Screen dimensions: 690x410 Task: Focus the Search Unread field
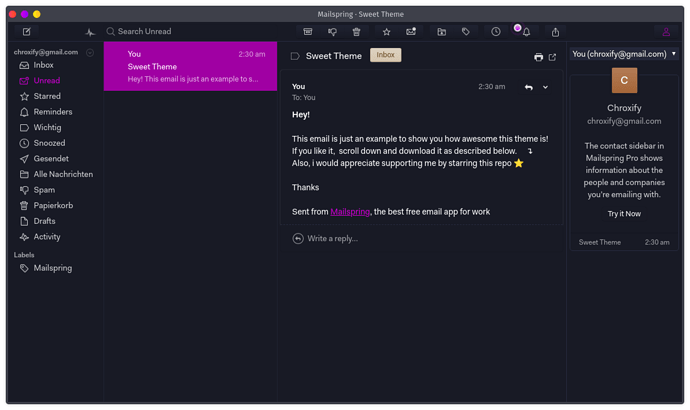point(189,32)
